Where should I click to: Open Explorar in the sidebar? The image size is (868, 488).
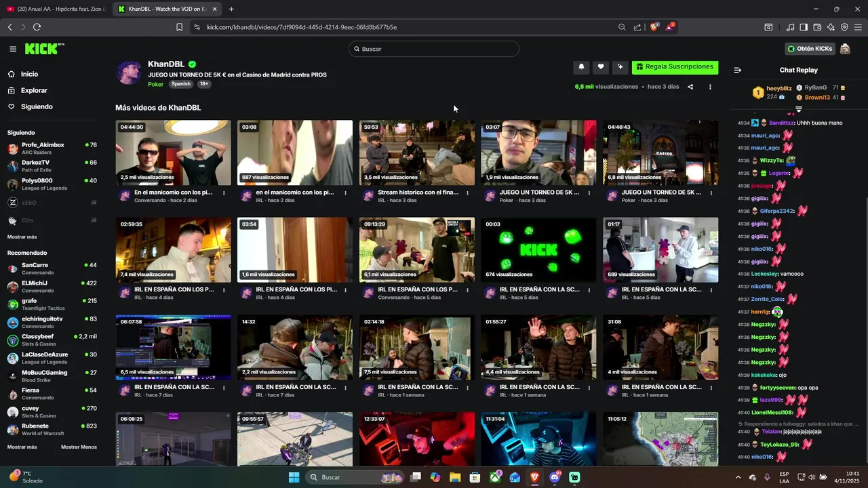coord(34,90)
